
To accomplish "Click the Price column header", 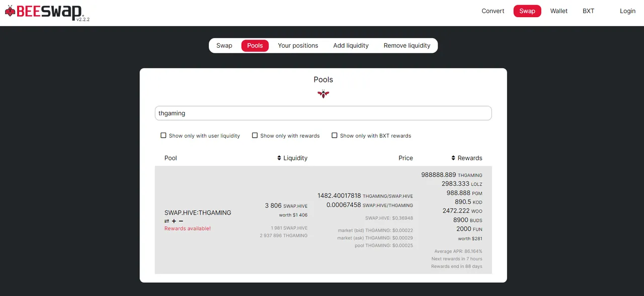I will point(406,158).
